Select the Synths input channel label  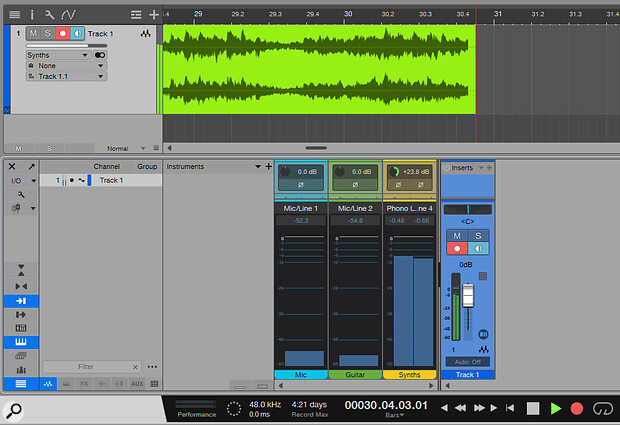coord(409,374)
